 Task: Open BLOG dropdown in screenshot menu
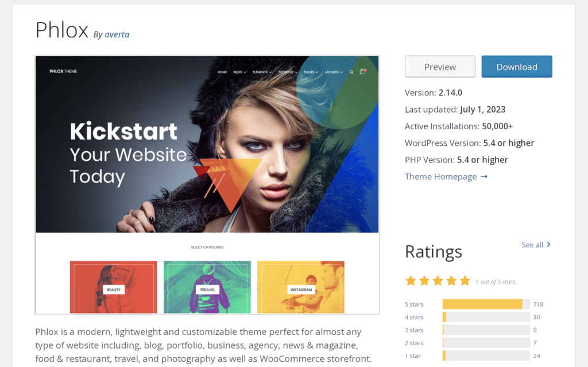pos(239,72)
